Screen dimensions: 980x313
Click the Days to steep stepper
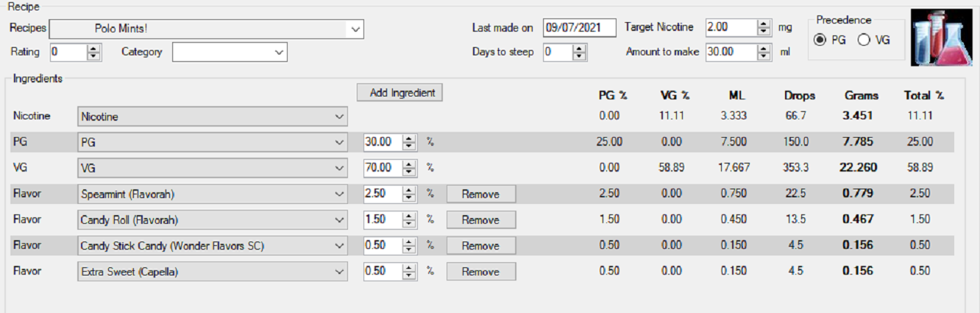pyautogui.click(x=565, y=52)
